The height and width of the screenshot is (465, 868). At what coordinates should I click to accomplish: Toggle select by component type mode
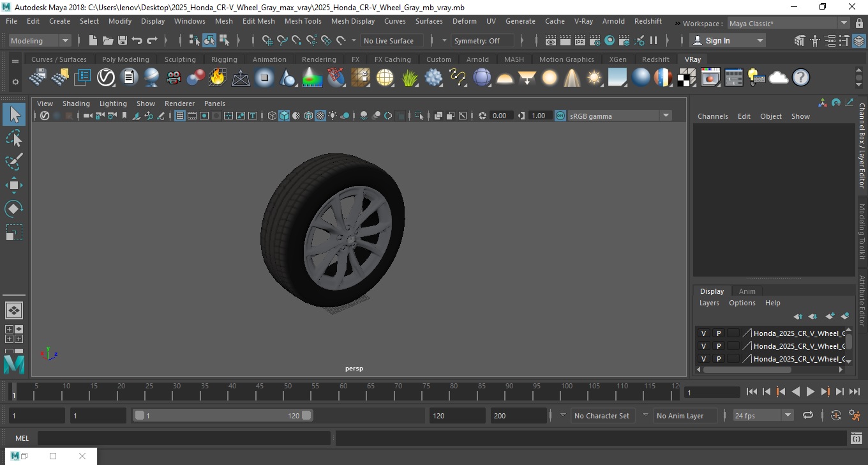click(224, 40)
